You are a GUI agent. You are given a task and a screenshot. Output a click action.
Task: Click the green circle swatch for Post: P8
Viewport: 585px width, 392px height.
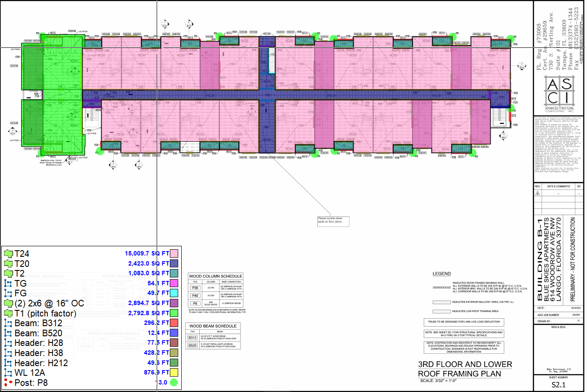(x=174, y=382)
